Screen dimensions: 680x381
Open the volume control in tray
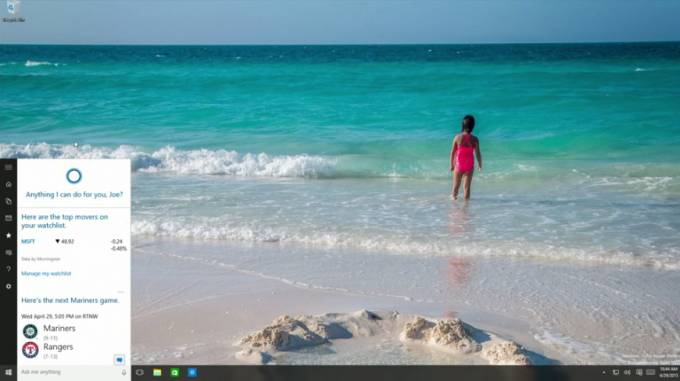tap(627, 372)
